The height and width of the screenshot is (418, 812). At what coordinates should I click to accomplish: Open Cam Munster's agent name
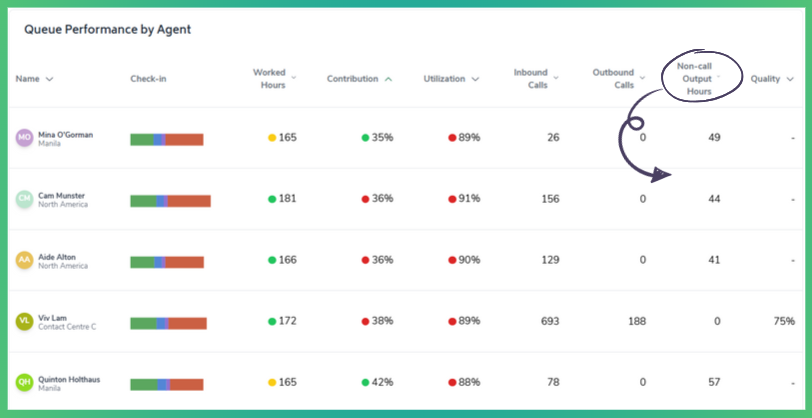61,196
